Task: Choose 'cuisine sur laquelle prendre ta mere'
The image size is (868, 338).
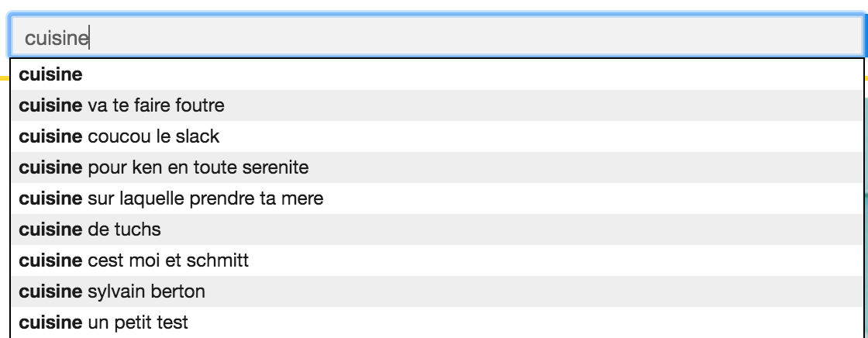Action: (x=170, y=198)
